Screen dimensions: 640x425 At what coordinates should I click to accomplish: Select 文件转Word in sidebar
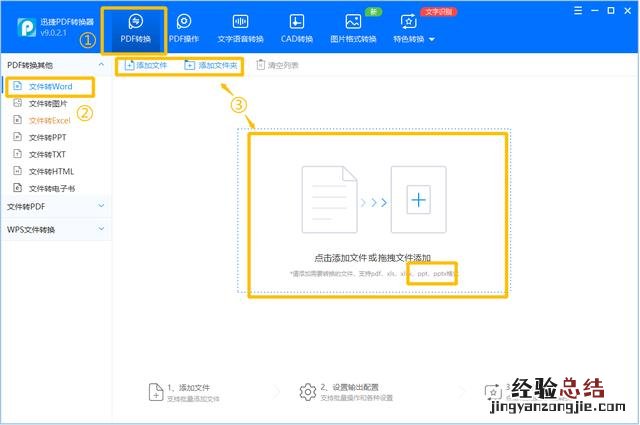click(50, 87)
